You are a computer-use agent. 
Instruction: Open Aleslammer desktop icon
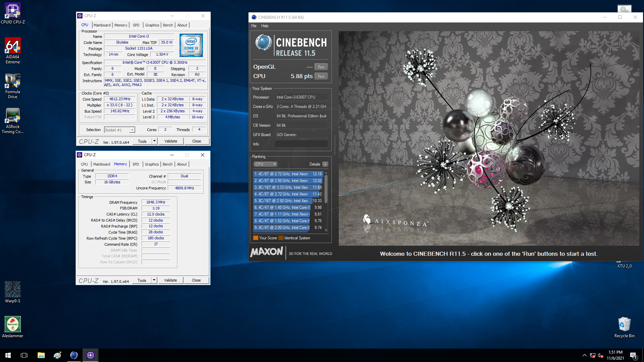tap(13, 327)
